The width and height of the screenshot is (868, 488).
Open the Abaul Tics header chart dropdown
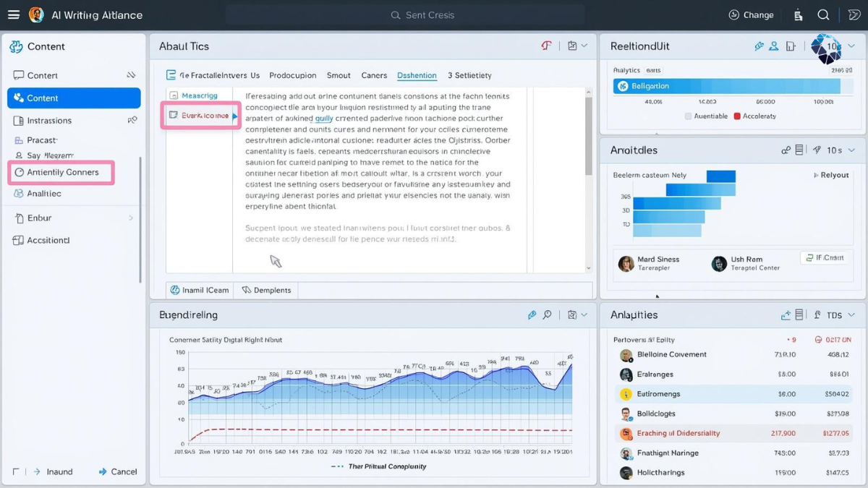[x=577, y=46]
